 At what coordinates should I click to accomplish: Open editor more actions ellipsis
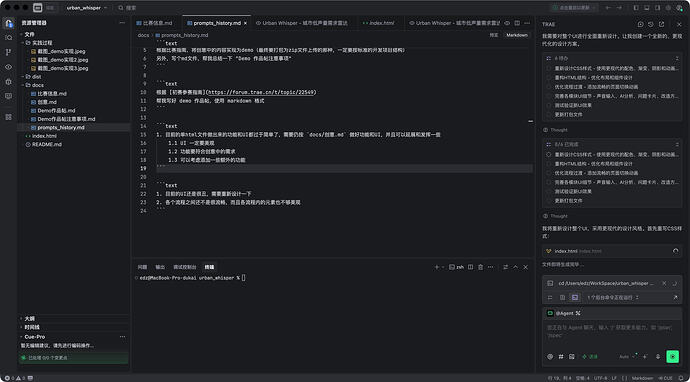[x=527, y=23]
